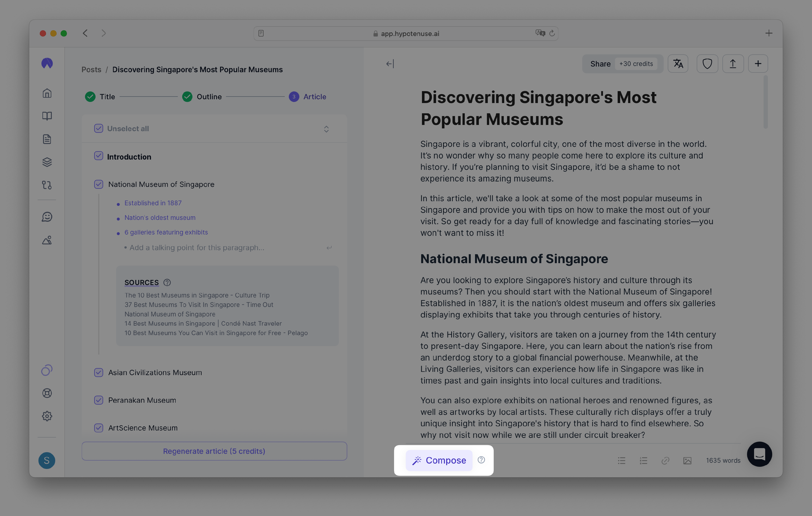Collapse the outline side panel
Image resolution: width=812 pixels, height=516 pixels.
tap(390, 64)
